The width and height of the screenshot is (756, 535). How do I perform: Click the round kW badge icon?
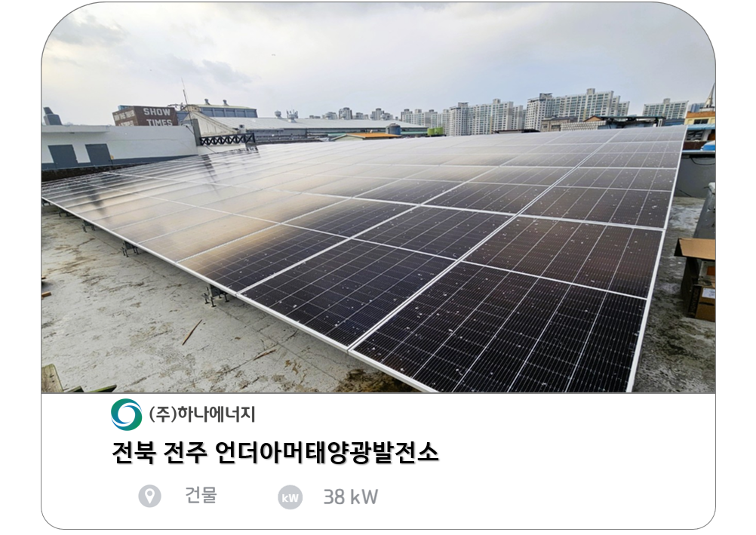point(290,497)
